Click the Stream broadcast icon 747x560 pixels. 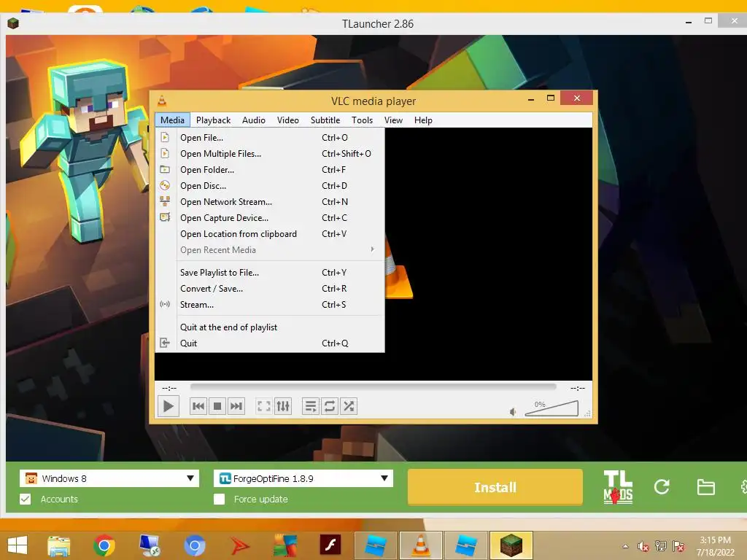[165, 304]
